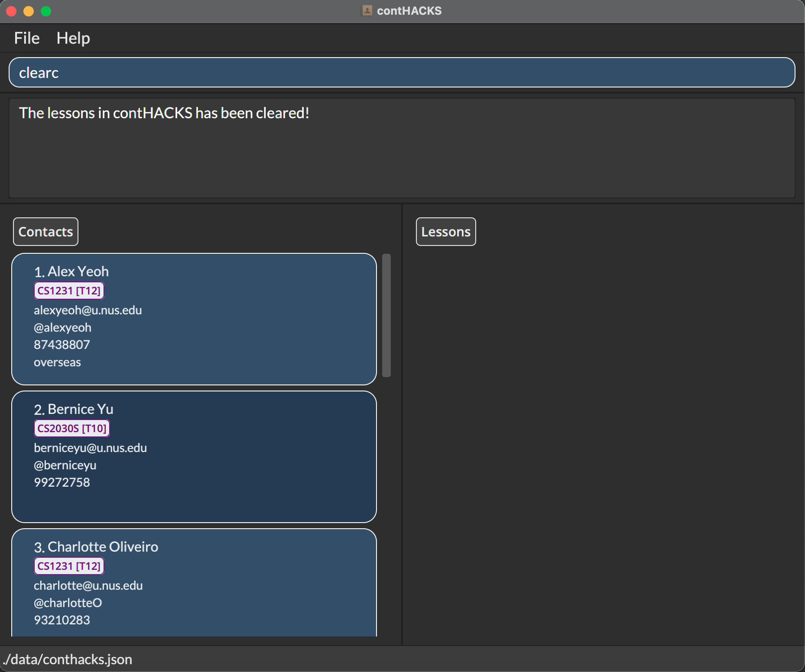Click the contHACKS app icon in title bar

pyautogui.click(x=367, y=11)
